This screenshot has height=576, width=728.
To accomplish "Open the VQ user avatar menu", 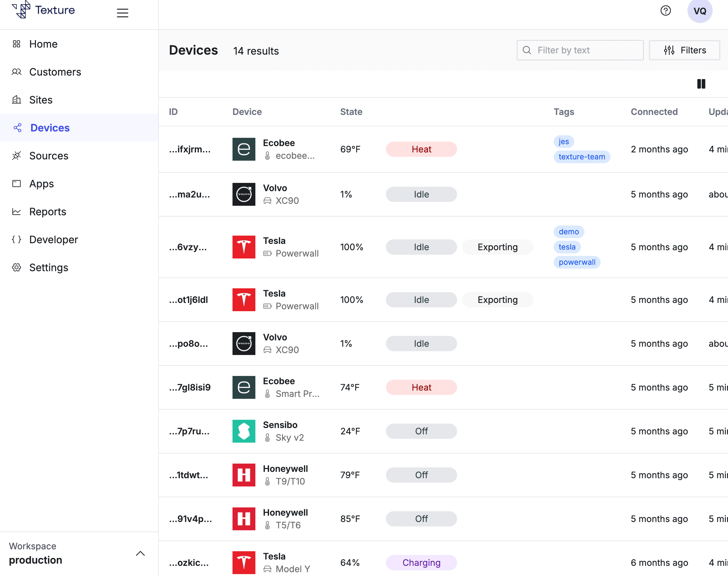I will [699, 11].
